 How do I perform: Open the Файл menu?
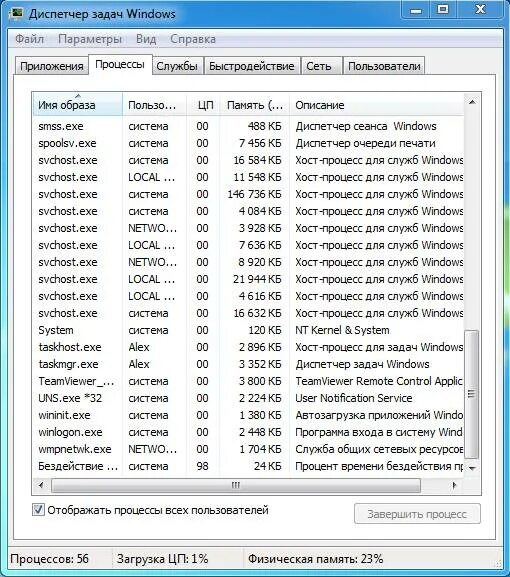coord(29,39)
